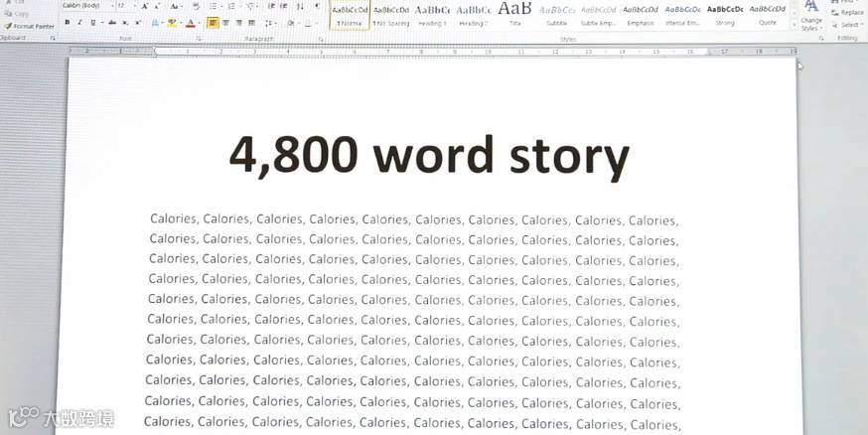The image size is (868, 435).
Task: Apply the Strong style
Action: click(725, 15)
